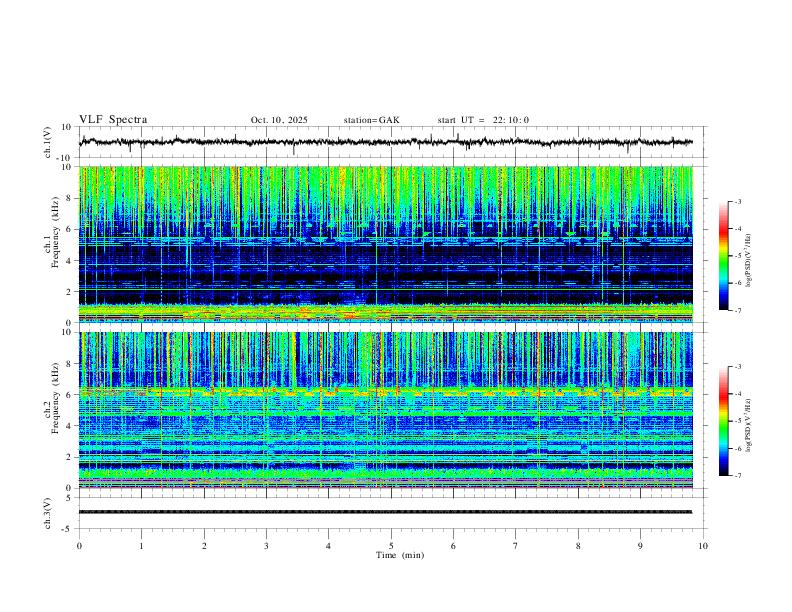The height and width of the screenshot is (612, 792).
Task: Click the time axis tick label 1
Action: [142, 546]
